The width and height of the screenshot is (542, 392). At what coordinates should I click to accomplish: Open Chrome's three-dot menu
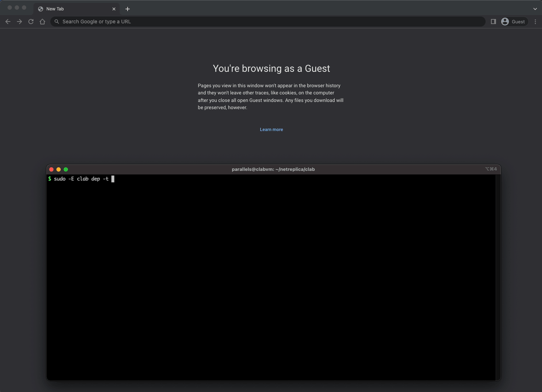click(x=535, y=22)
